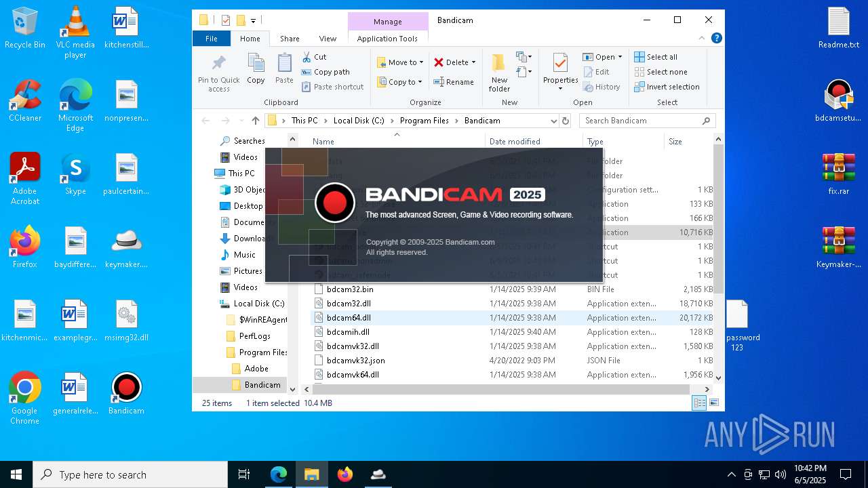
Task: Open the Application Tools tab
Action: coord(387,39)
